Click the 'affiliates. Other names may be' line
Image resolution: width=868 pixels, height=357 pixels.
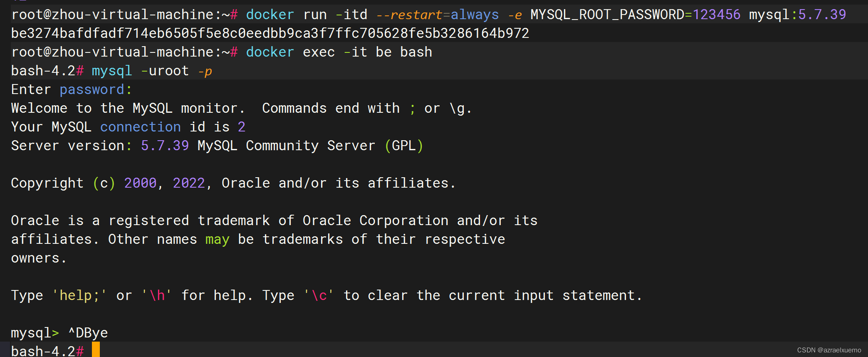pyautogui.click(x=258, y=239)
